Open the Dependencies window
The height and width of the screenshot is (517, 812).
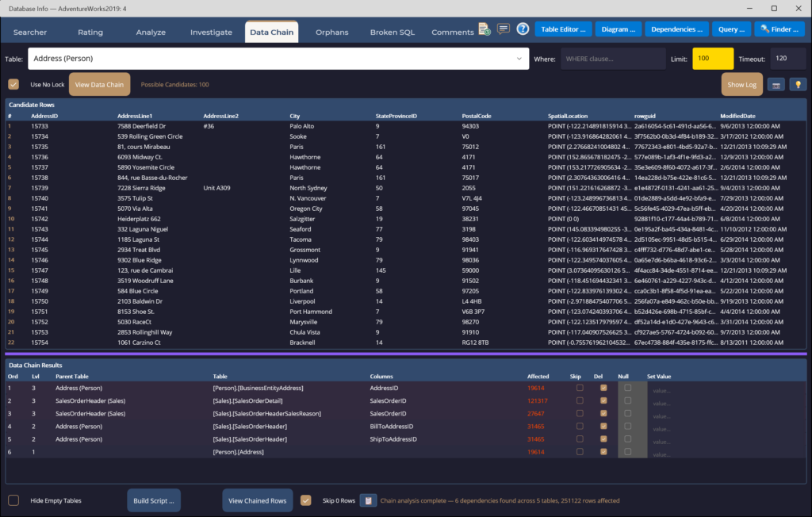676,29
